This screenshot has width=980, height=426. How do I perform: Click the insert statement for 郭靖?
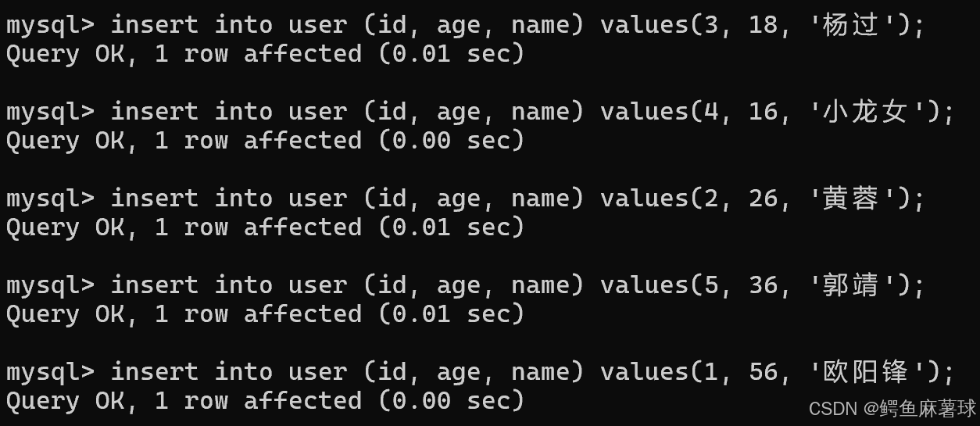click(x=465, y=286)
